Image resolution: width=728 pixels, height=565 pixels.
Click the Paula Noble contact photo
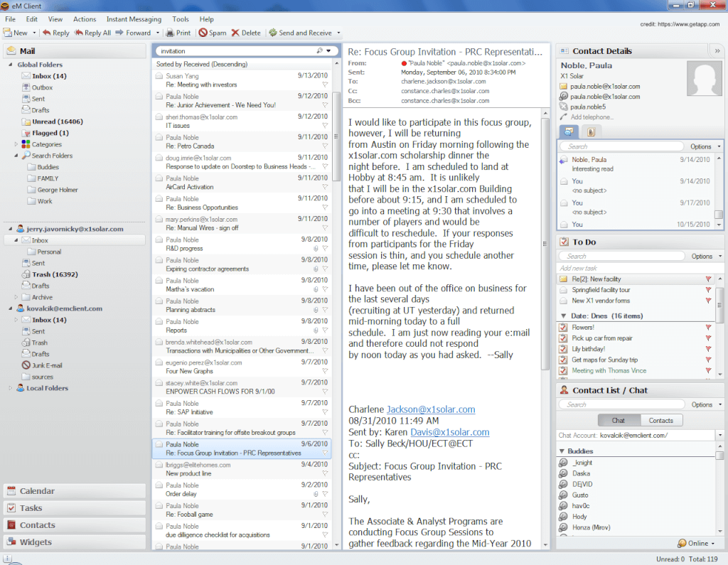705,78
